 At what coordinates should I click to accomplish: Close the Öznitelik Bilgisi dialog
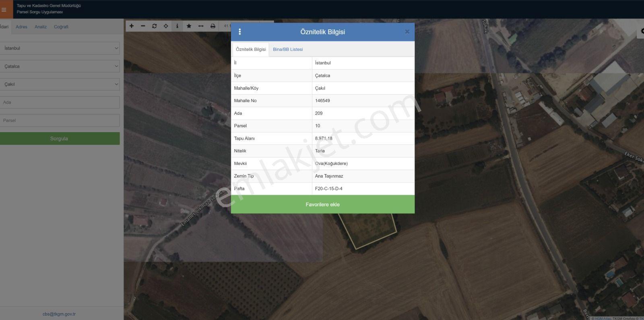(407, 32)
